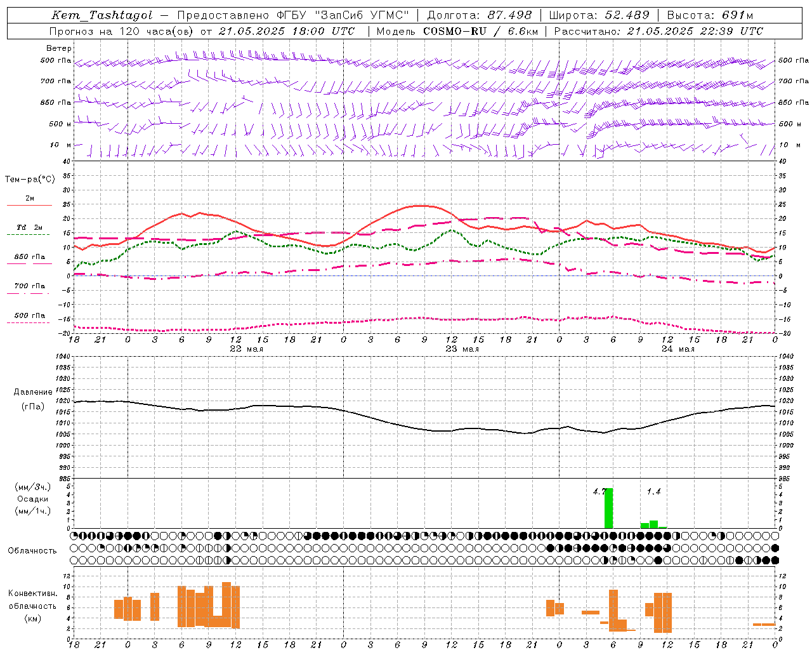Click the precipitation value 1.4
The image size is (812, 650).
click(653, 492)
